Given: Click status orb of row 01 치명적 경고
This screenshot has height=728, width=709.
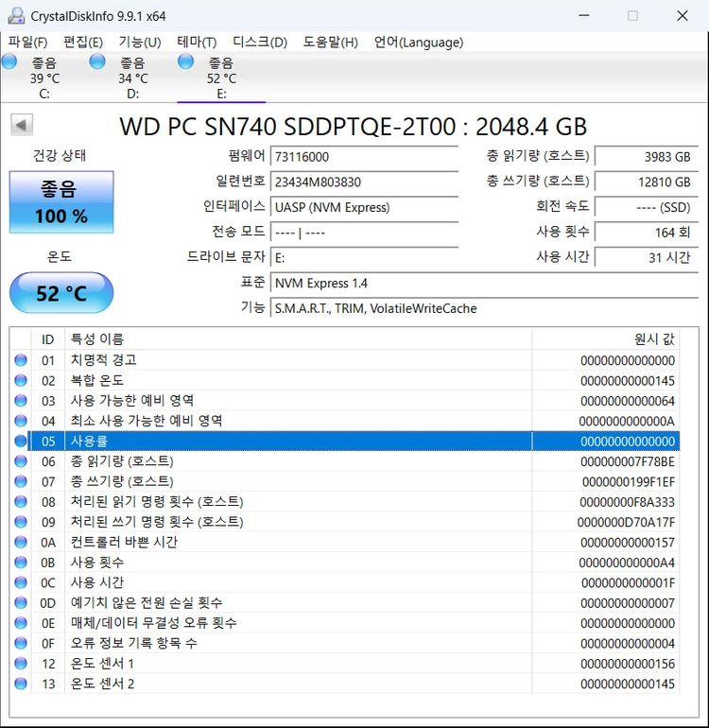Looking at the screenshot, I should point(21,360).
